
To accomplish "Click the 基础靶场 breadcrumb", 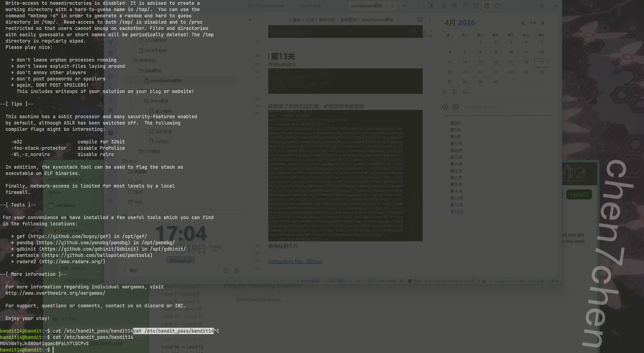I will tap(348, 20).
